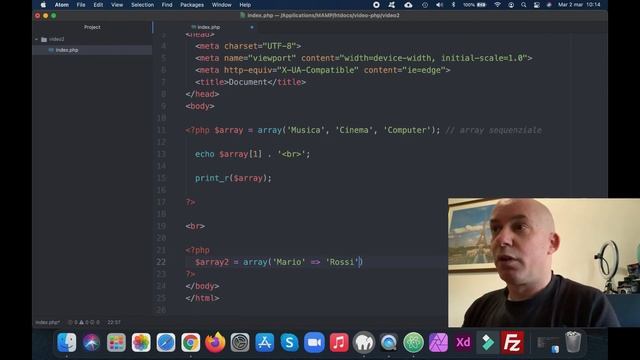Image resolution: width=640 pixels, height=360 pixels.
Task: Click the date and time Mar 2 mar 10:14
Action: click(x=579, y=5)
